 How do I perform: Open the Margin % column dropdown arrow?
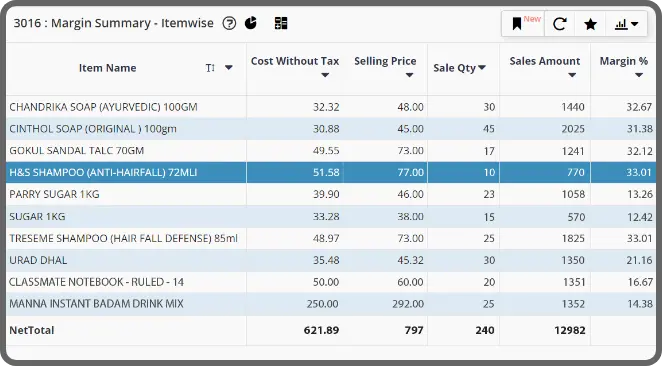point(639,75)
